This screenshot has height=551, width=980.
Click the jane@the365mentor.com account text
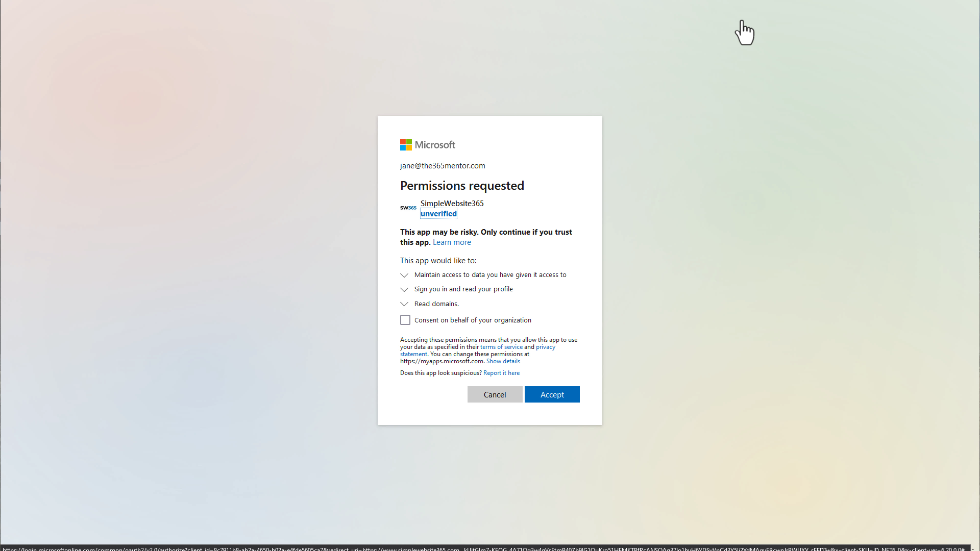tap(443, 166)
